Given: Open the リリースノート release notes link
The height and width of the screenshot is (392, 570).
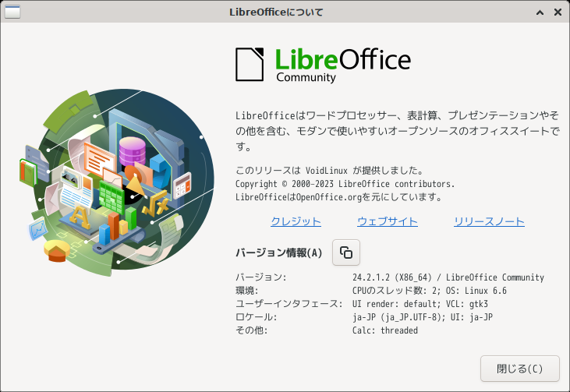Looking at the screenshot, I should [490, 221].
